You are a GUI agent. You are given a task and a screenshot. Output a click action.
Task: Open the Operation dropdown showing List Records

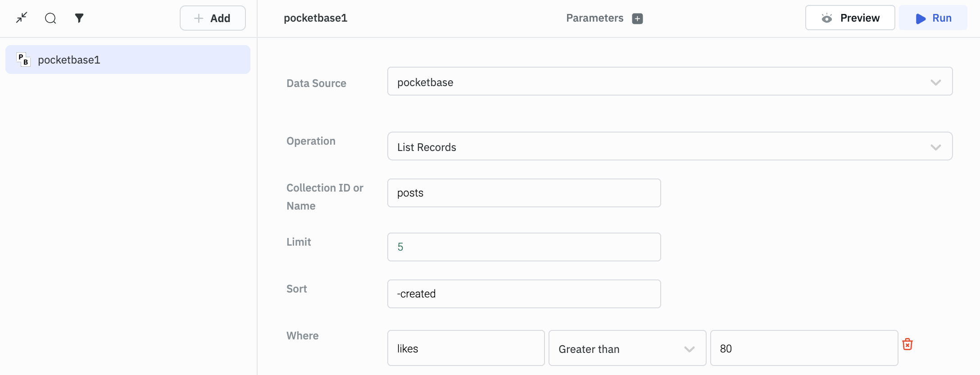coord(670,146)
